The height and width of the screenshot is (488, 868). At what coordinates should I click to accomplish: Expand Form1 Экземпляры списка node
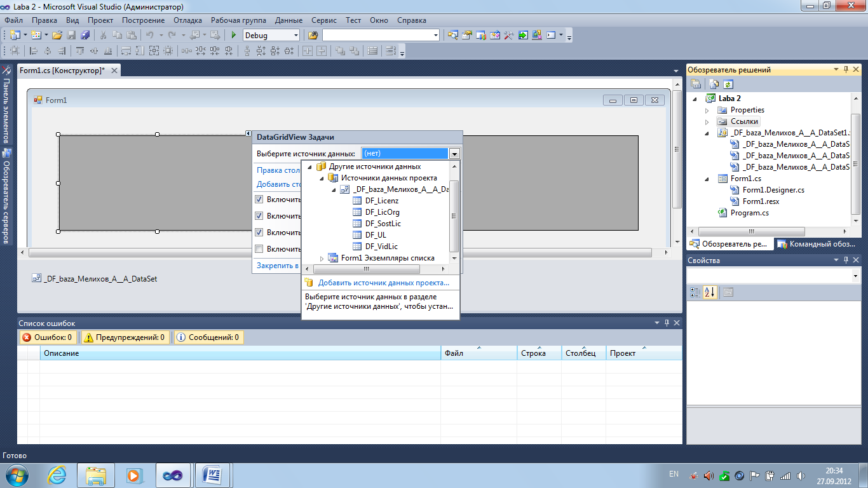322,258
